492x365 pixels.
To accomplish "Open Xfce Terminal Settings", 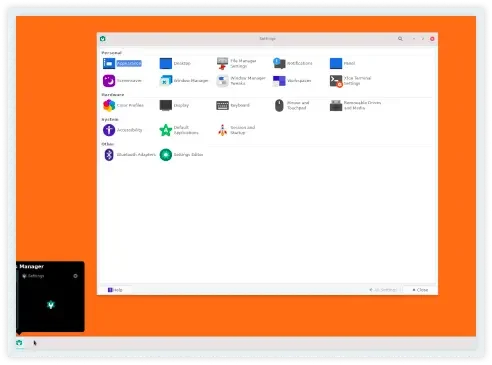I will 350,81.
